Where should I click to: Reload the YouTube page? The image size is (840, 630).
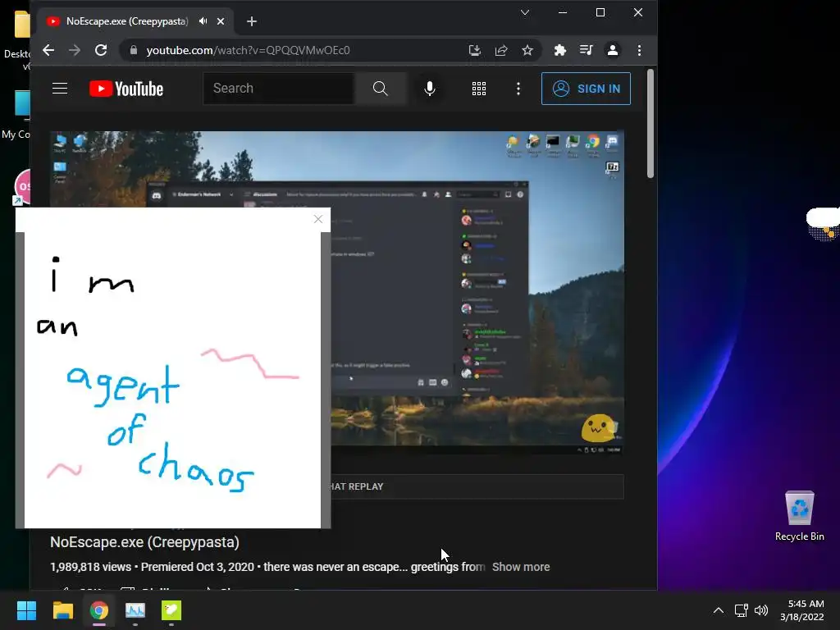(x=101, y=50)
